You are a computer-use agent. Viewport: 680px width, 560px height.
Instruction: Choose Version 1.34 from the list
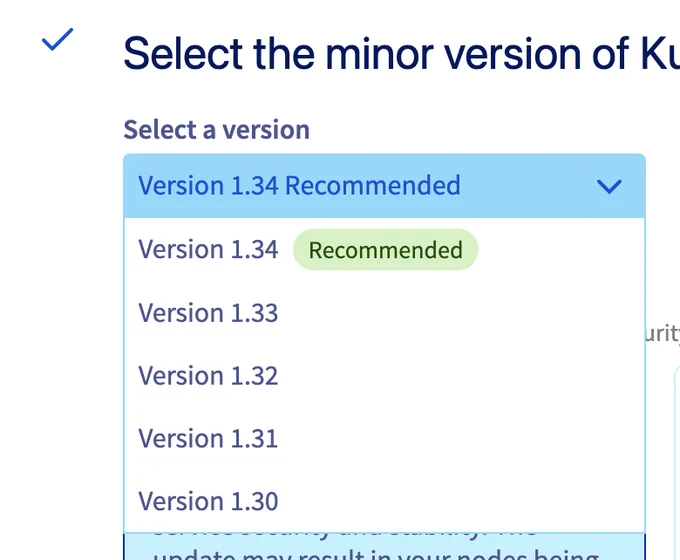384,249
